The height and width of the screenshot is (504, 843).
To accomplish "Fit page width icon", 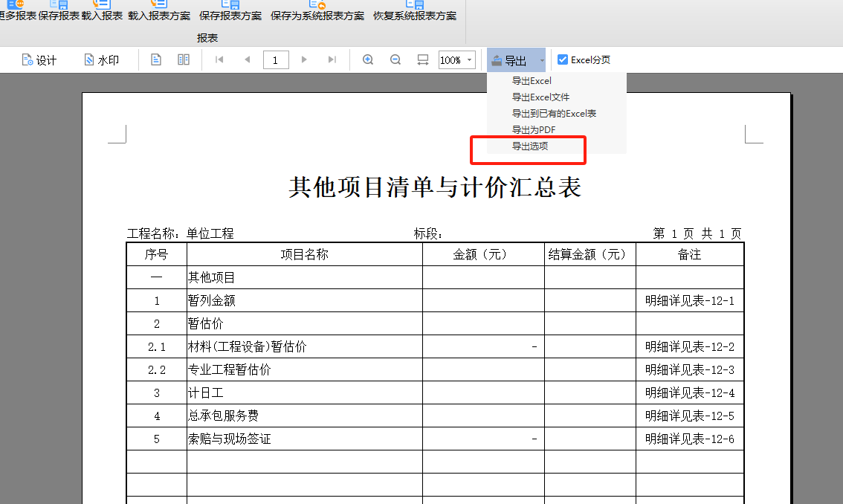I will point(423,59).
